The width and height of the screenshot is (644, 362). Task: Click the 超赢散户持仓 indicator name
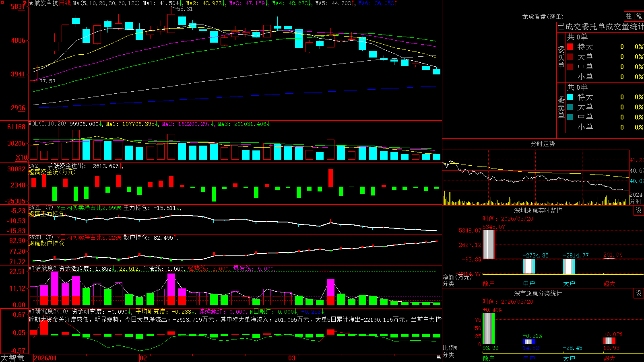46,243
